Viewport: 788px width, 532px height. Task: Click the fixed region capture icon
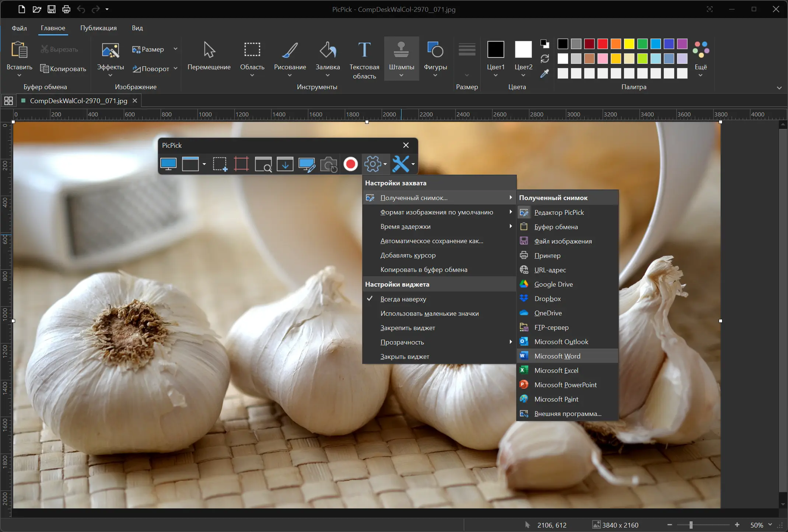[241, 164]
